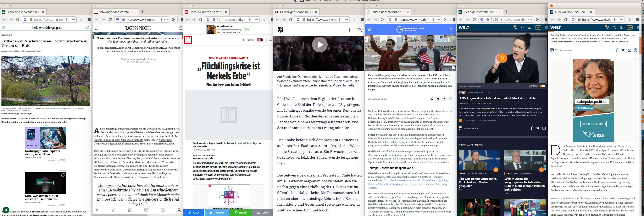Expand toolbar overflow chevron in Bild window
644x216 pixels.
264,20
